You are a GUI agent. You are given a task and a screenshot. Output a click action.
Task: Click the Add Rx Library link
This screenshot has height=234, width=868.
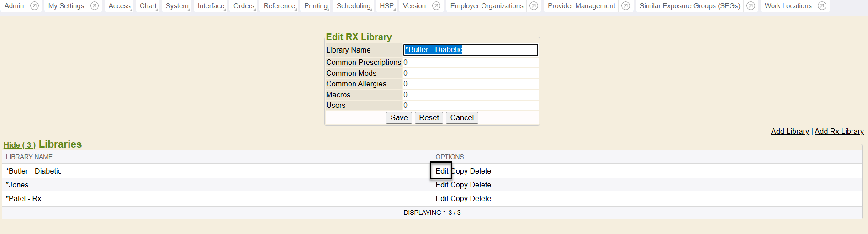coord(839,132)
